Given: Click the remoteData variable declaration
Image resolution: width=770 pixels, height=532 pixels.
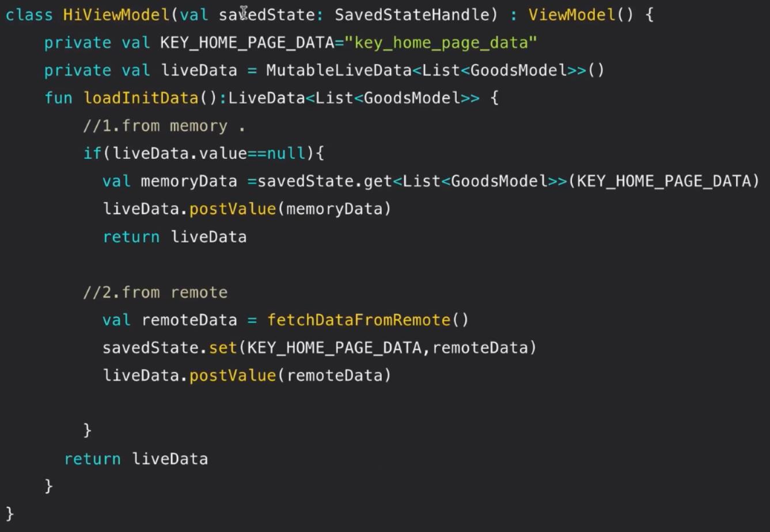Looking at the screenshot, I should 189,320.
